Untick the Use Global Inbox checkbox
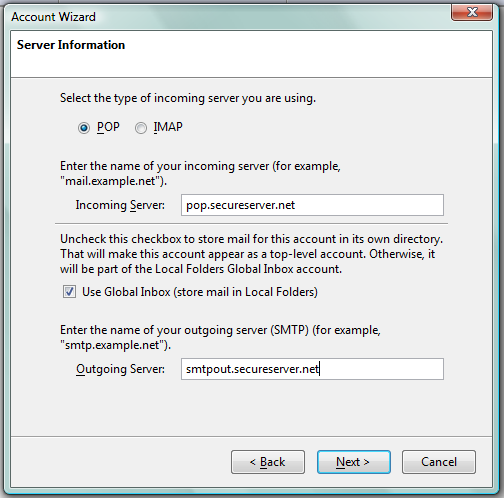 (69, 292)
